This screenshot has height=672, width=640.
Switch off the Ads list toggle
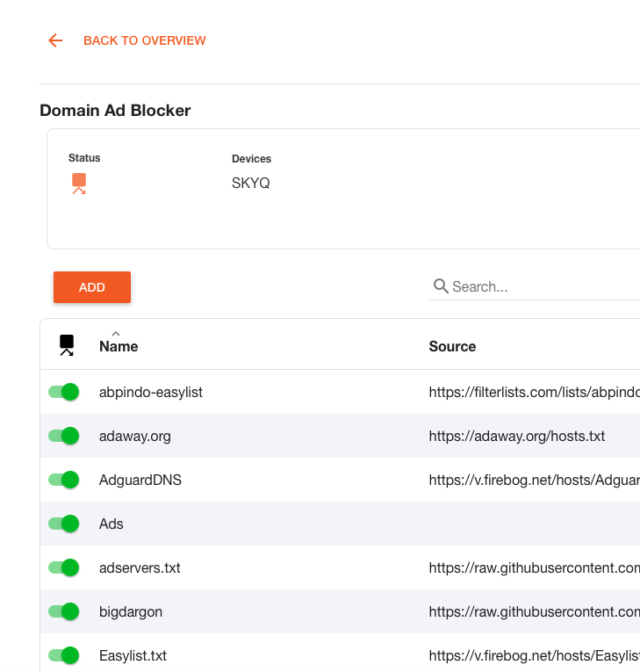tap(64, 524)
